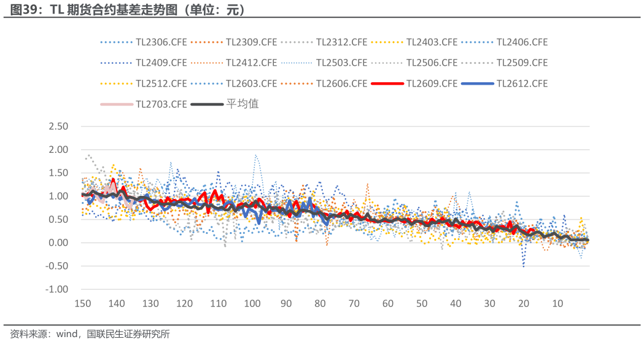Click the x-axis label 20

pos(524,304)
